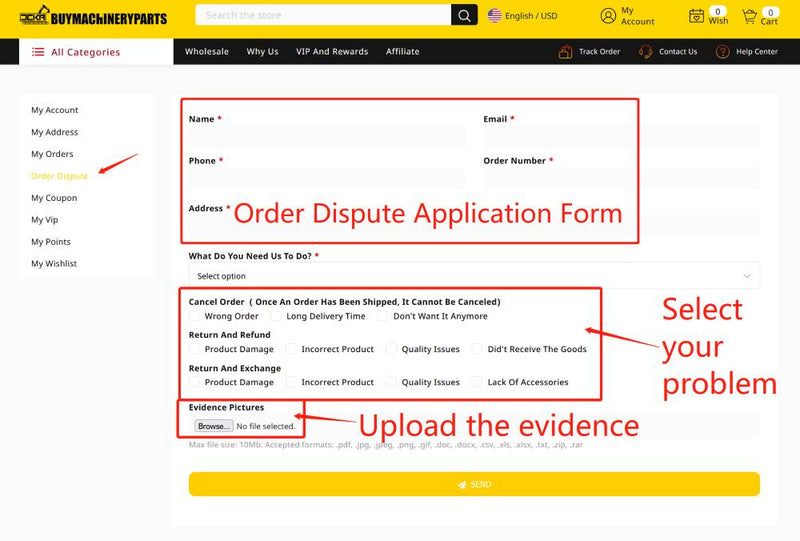Open the Affiliate menu item

click(x=403, y=52)
